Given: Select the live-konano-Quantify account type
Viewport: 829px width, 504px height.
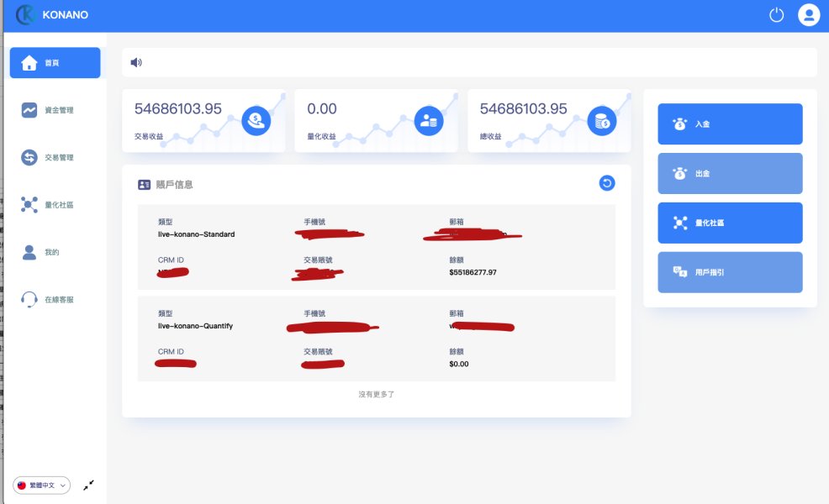Looking at the screenshot, I should 195,326.
